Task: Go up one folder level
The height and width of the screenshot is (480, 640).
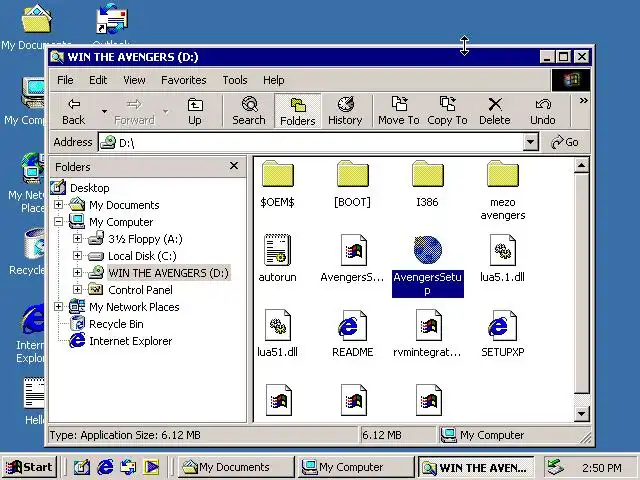Action: pos(195,111)
